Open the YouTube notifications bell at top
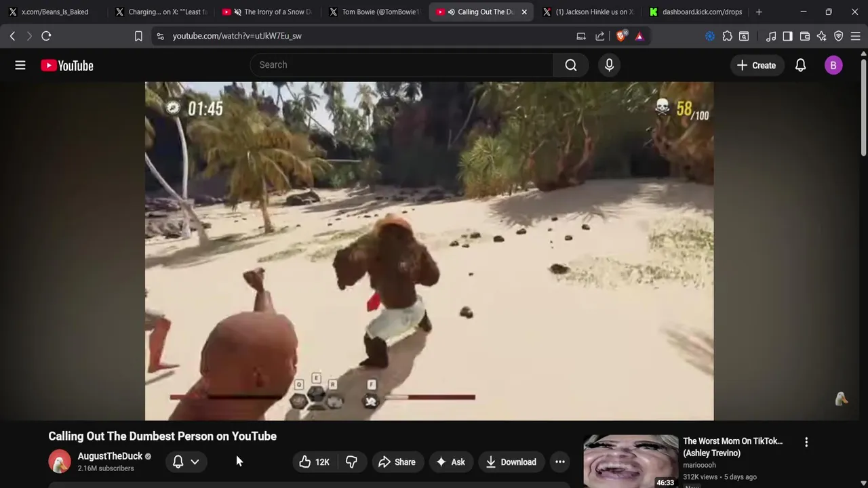 pos(800,65)
